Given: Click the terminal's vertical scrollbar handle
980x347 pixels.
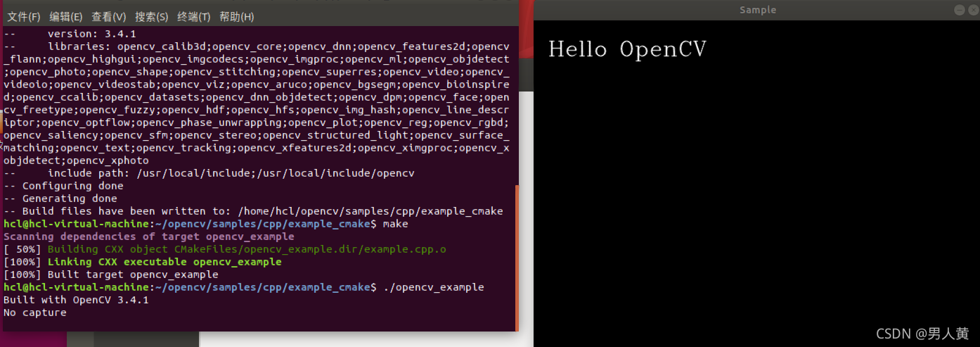Looking at the screenshot, I should click(517, 258).
